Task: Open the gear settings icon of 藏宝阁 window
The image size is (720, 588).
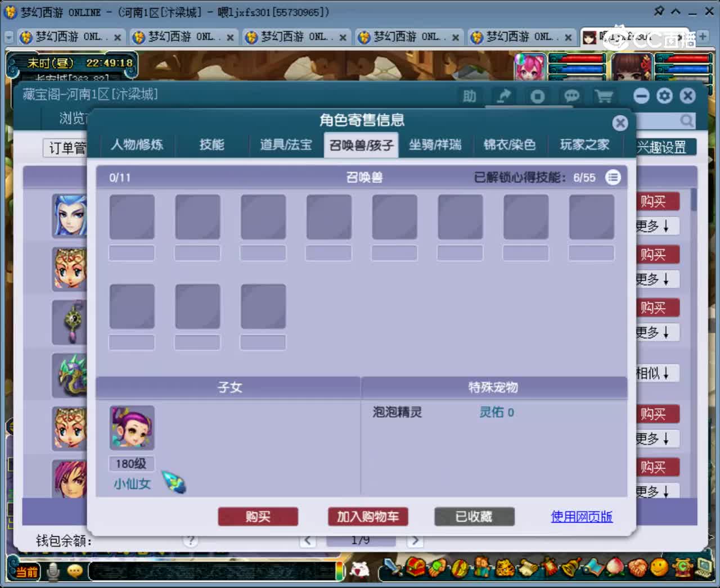Action: (x=664, y=96)
